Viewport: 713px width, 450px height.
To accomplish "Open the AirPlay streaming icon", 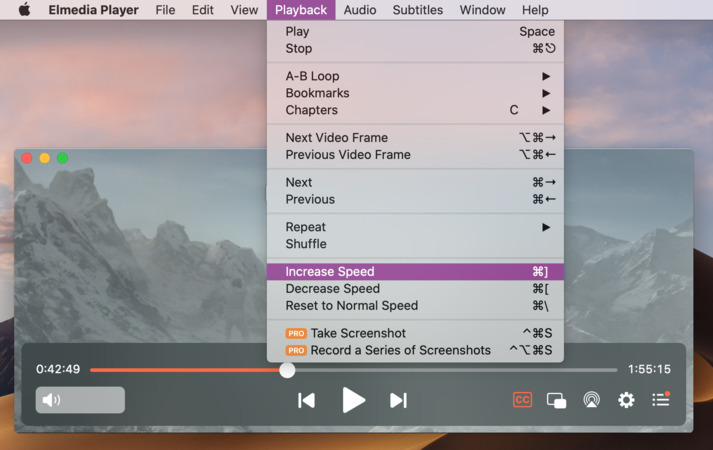I will click(592, 400).
